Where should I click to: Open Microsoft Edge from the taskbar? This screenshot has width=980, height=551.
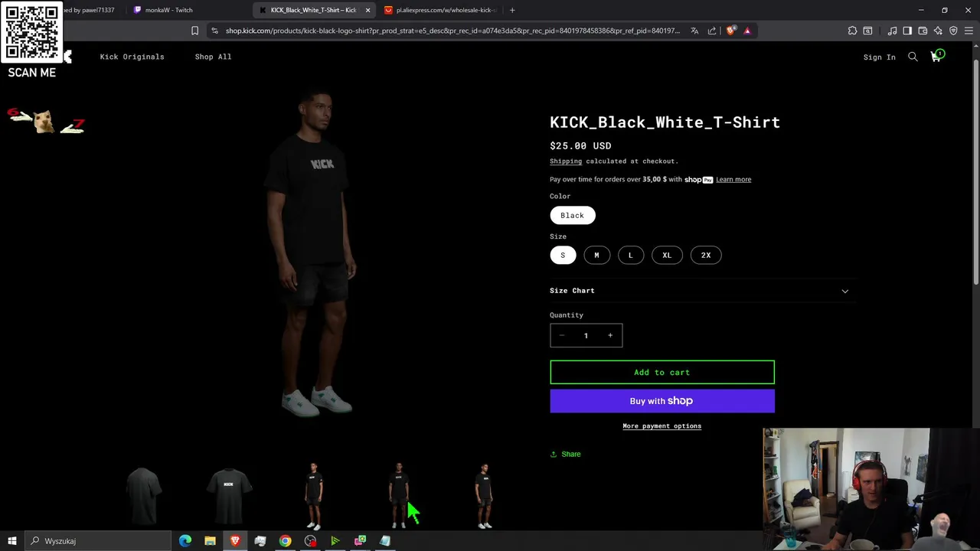185,541
